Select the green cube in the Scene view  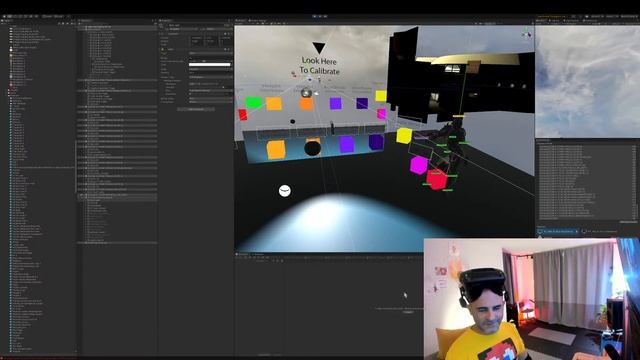[x=253, y=102]
